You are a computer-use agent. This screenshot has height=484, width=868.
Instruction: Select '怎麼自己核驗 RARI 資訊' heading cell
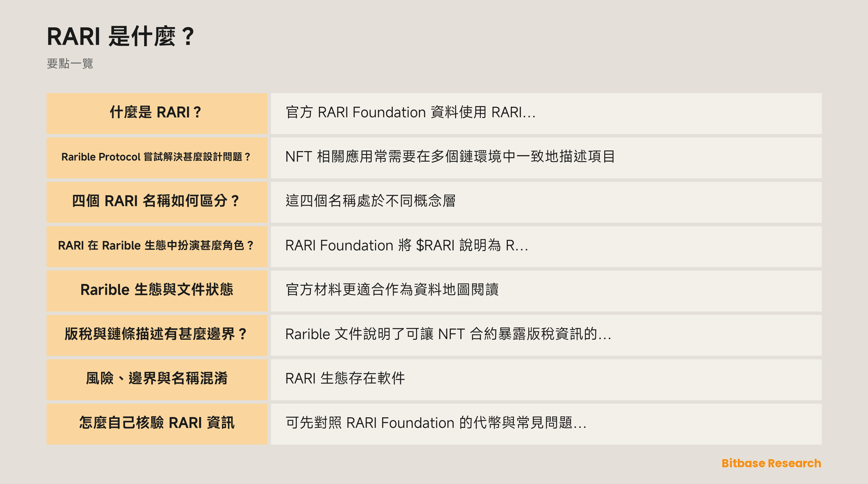click(x=157, y=424)
